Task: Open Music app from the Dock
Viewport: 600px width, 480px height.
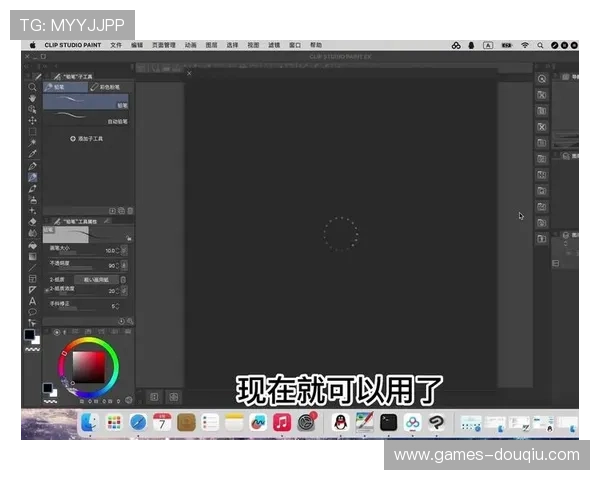Action: pos(282,423)
